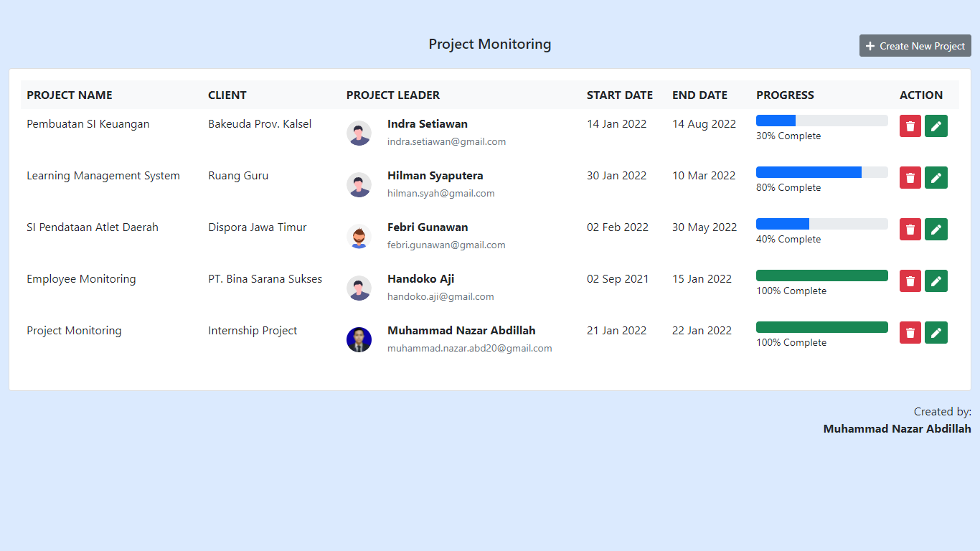980x551 pixels.
Task: Click creator name Muhammad Nazar Abdillah
Action: pyautogui.click(x=897, y=428)
